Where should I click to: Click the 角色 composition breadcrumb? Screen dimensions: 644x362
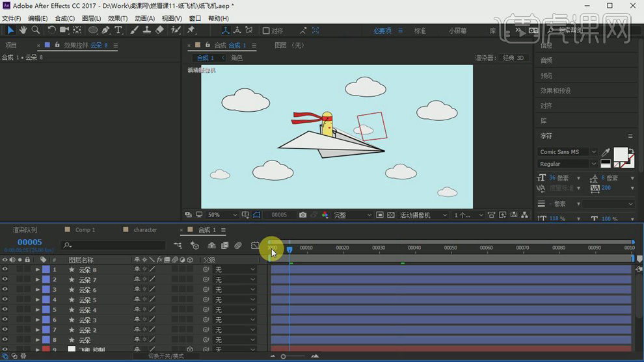[237, 58]
